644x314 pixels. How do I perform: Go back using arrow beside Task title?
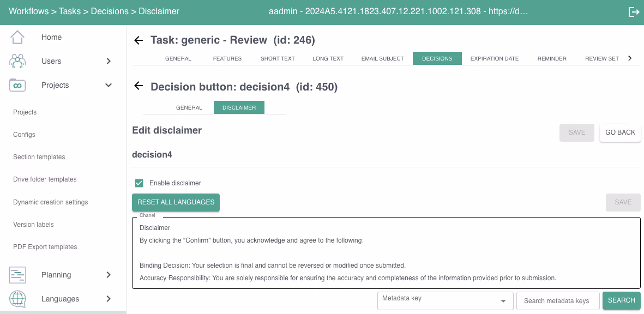click(139, 40)
